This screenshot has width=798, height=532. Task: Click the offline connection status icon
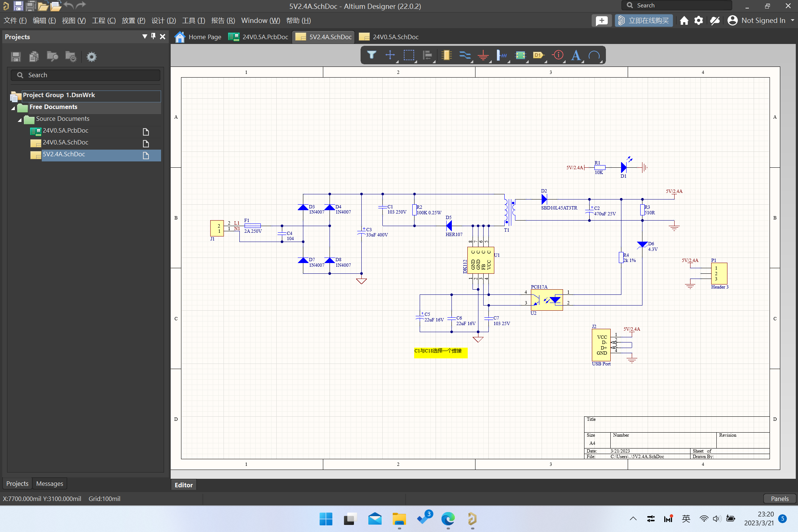click(x=715, y=21)
